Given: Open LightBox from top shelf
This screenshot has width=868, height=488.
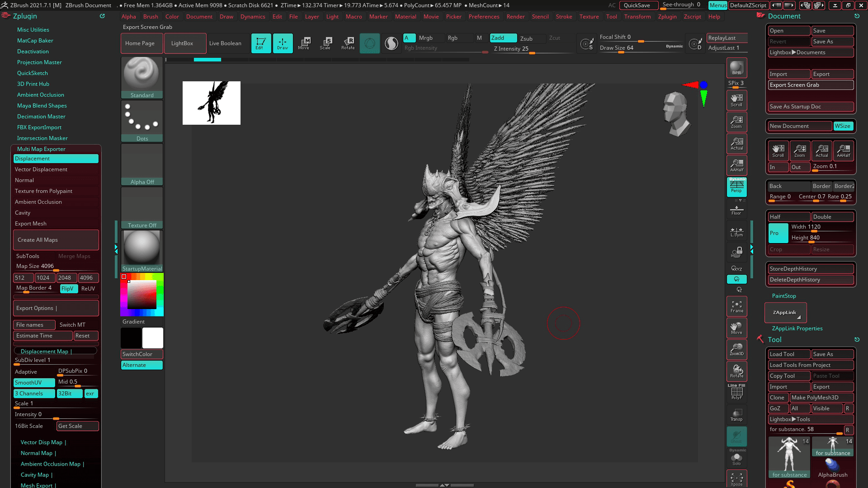Looking at the screenshot, I should coord(185,43).
